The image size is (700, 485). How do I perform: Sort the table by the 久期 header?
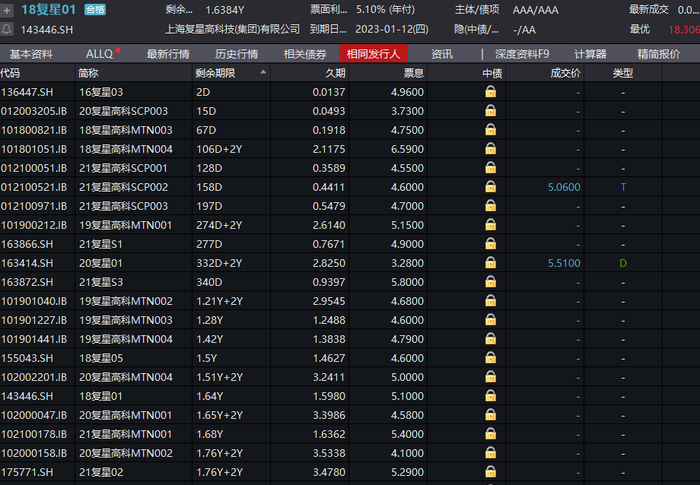(x=335, y=73)
